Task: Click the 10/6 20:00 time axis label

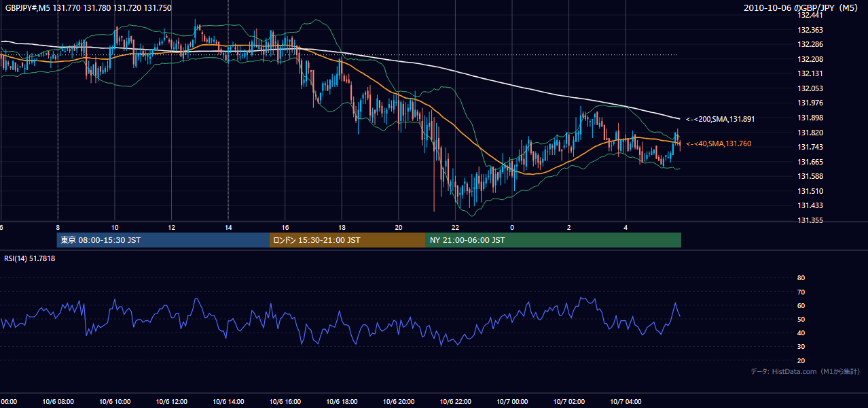Action: 399,402
